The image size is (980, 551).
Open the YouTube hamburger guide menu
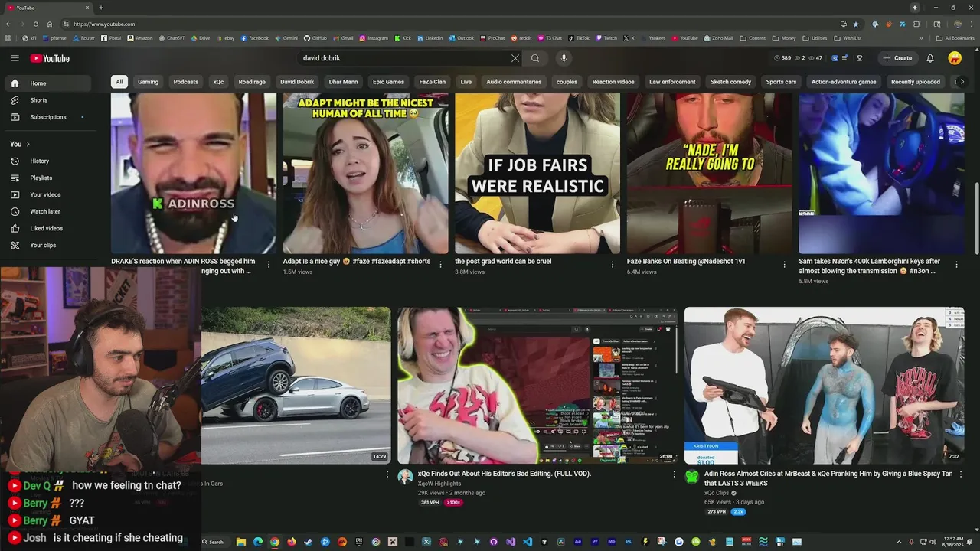pyautogui.click(x=15, y=58)
